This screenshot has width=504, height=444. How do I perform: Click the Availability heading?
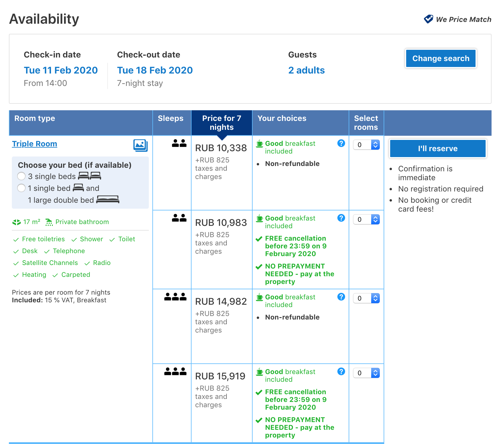point(44,19)
